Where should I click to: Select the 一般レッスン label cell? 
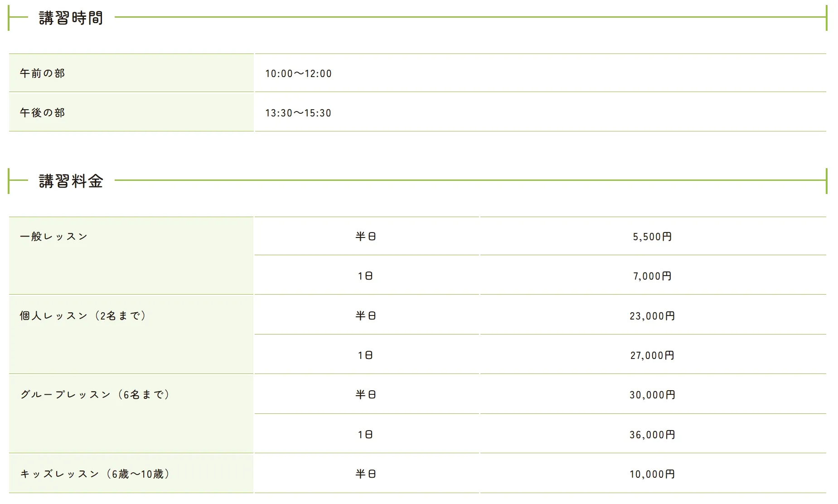coord(53,237)
